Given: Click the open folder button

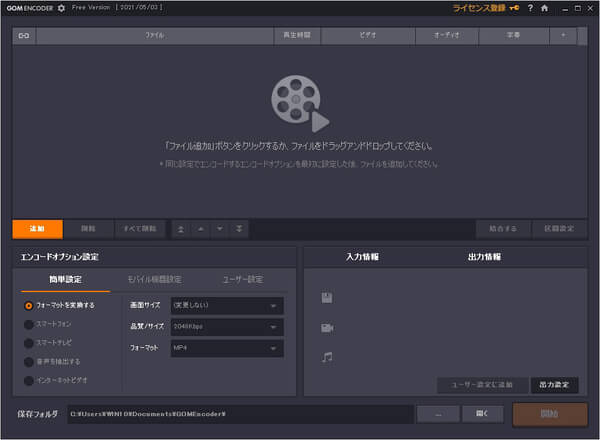Looking at the screenshot, I should pos(482,414).
